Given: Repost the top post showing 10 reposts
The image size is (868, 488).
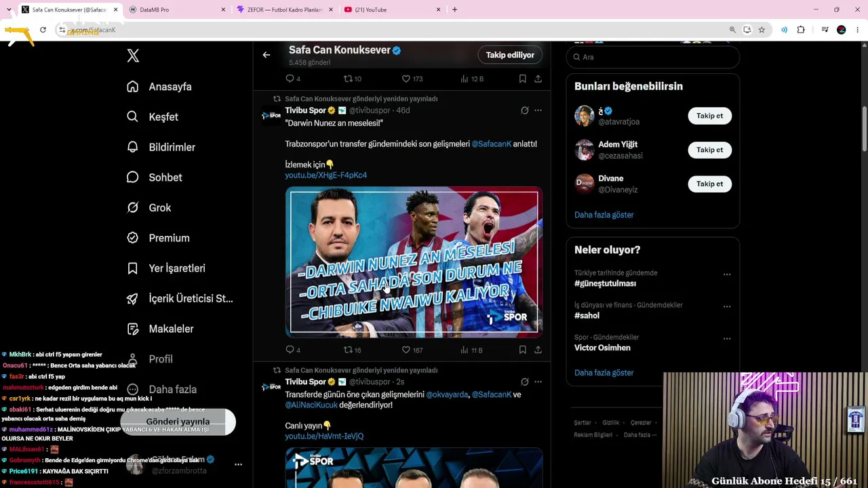Looking at the screenshot, I should pyautogui.click(x=352, y=79).
